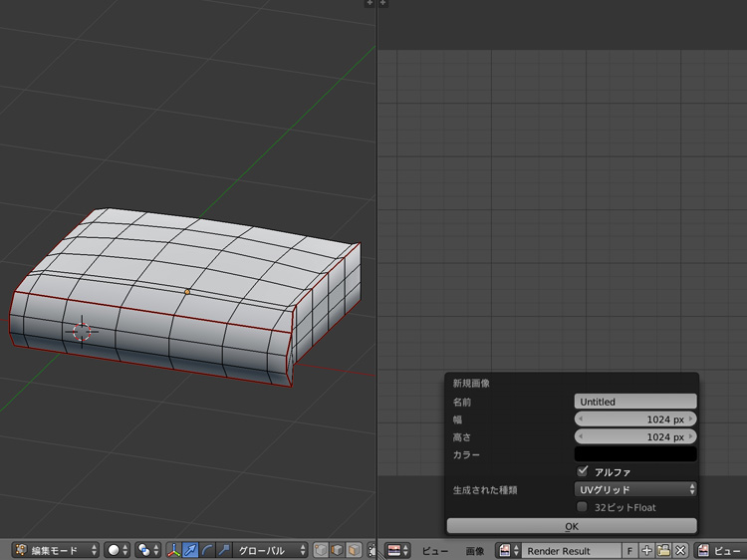Select the rotate manipulator arc icon
Viewport: 747px width, 560px height.
(x=207, y=550)
